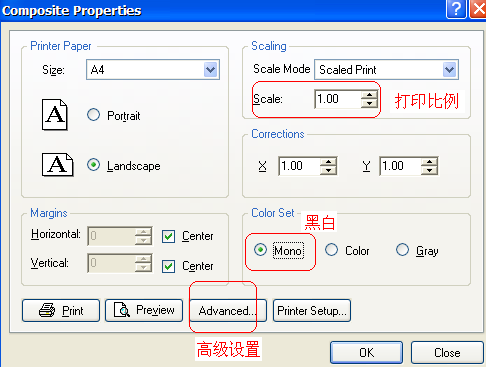Uncheck the Horizontal Center checkbox

pyautogui.click(x=168, y=237)
